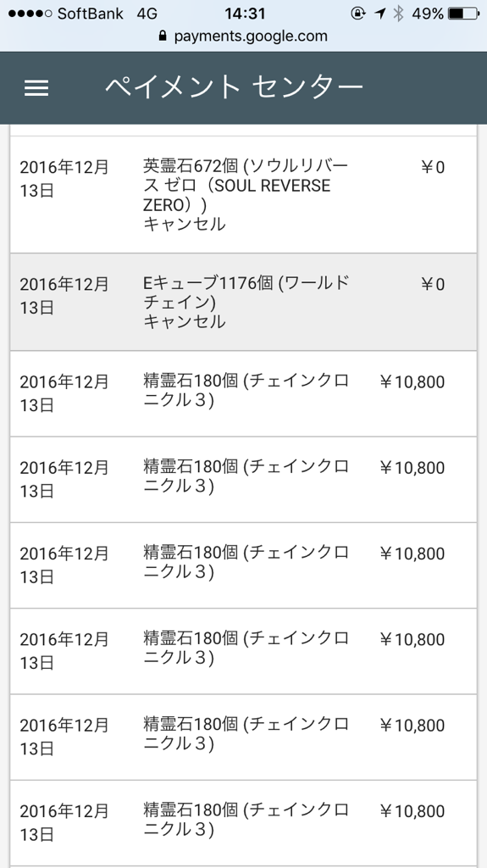
Task: Open the fifth 精霊石180個 ¥10,800 transaction
Action: pos(244,737)
